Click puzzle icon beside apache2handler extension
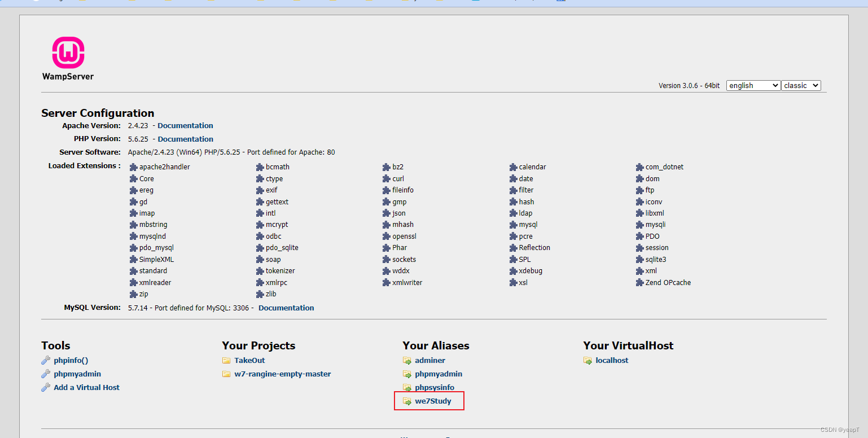Viewport: 868px width, 438px height. tap(133, 167)
